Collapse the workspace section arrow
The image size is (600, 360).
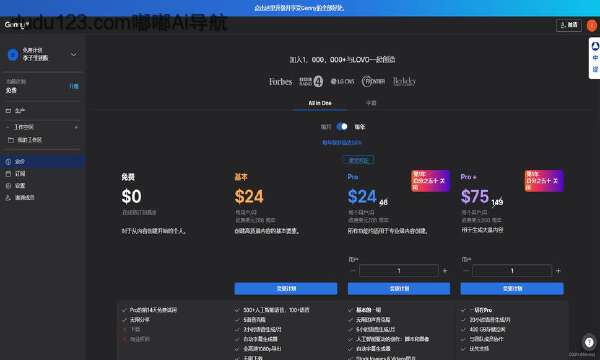(x=8, y=127)
